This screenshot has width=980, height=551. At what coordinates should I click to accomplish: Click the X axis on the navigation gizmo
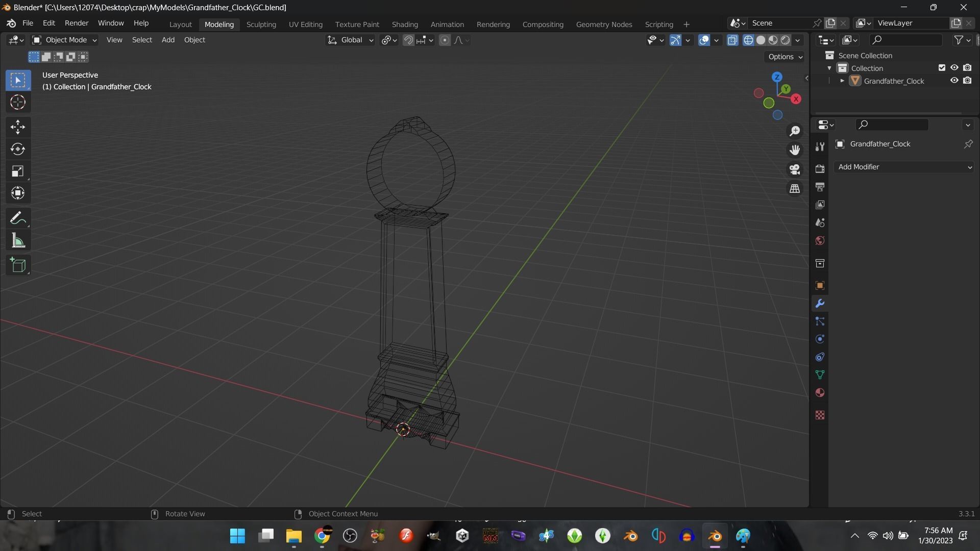[x=796, y=99]
